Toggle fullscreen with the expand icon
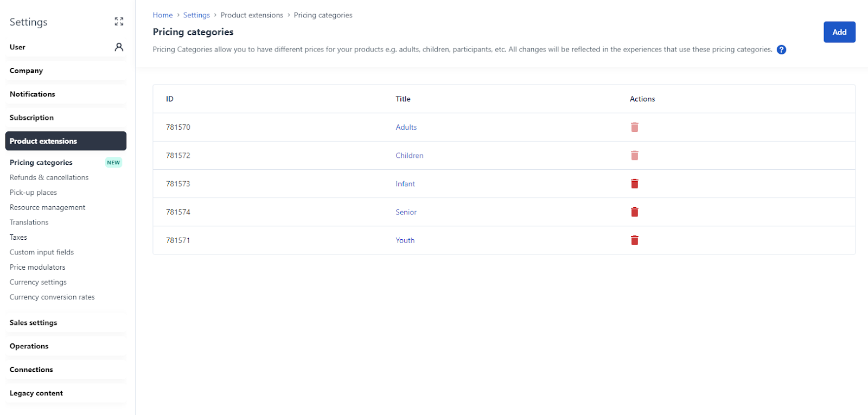Screen dimensions: 868x415 click(119, 22)
